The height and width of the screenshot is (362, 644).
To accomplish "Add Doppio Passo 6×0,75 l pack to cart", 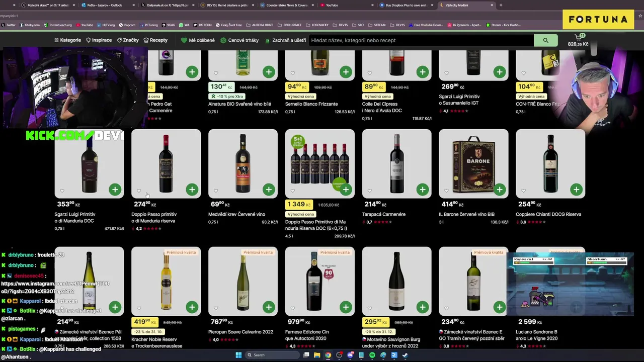I will [346, 190].
